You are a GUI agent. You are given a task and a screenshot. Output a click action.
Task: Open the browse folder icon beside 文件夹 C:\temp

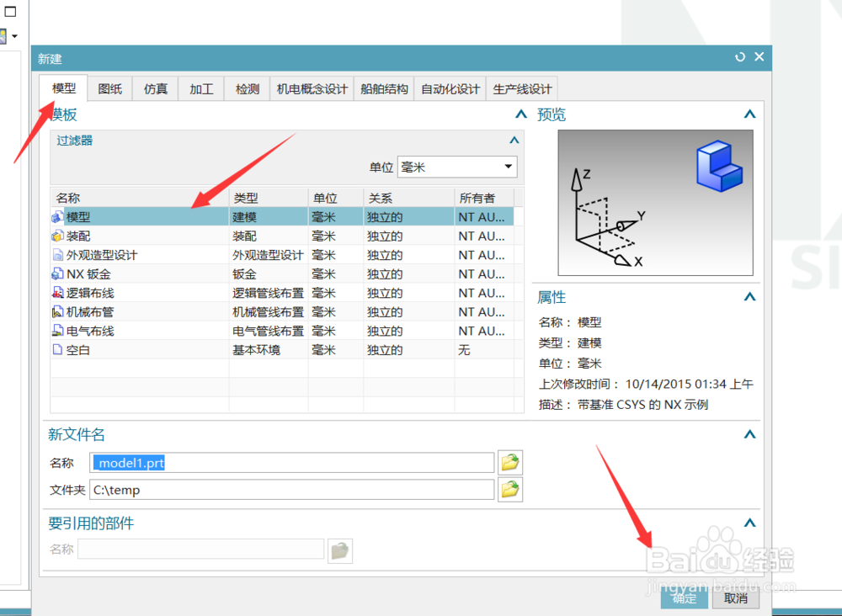click(x=510, y=490)
